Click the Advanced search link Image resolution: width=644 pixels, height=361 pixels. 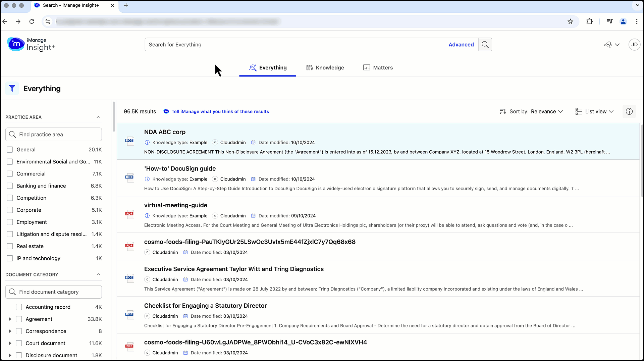coord(461,45)
